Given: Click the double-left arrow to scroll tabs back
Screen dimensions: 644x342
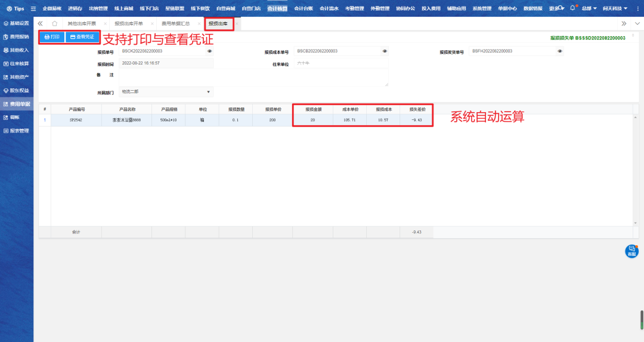Looking at the screenshot, I should 41,23.
